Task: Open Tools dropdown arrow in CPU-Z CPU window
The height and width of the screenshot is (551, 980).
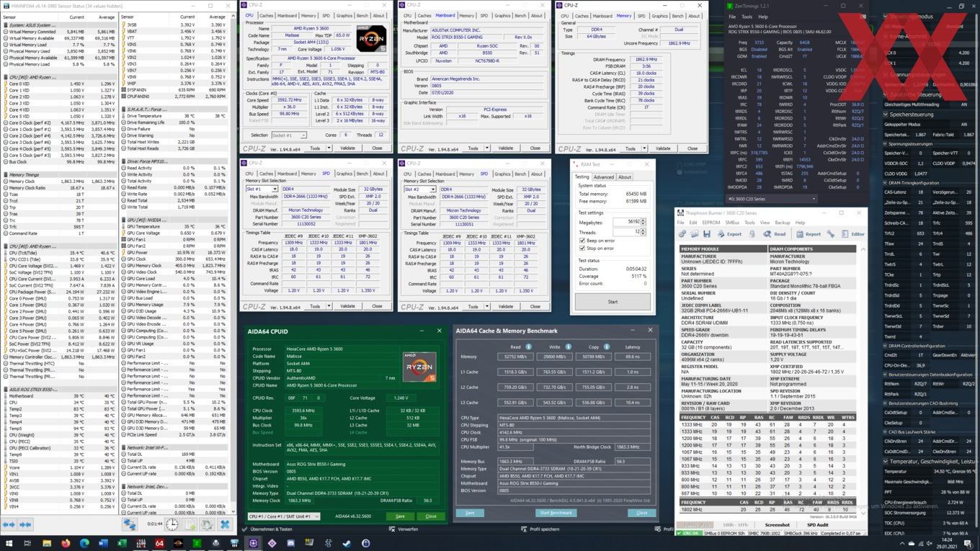Action: (x=329, y=148)
